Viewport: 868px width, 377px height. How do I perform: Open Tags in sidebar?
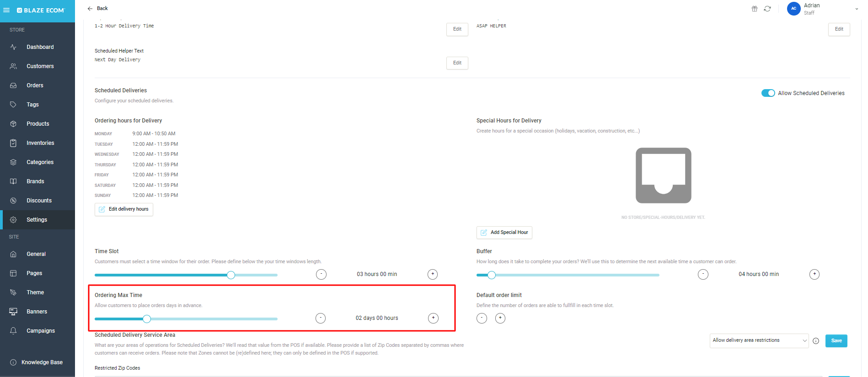pyautogui.click(x=38, y=105)
